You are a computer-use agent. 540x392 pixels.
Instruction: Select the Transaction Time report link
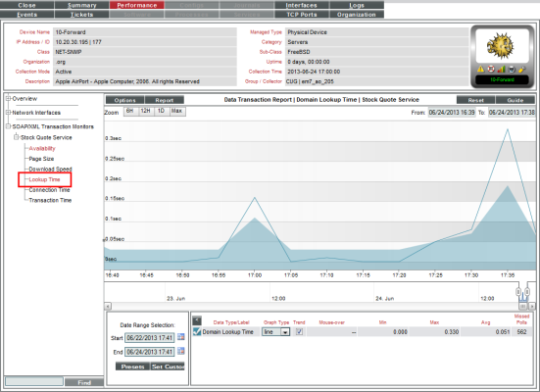(50, 200)
